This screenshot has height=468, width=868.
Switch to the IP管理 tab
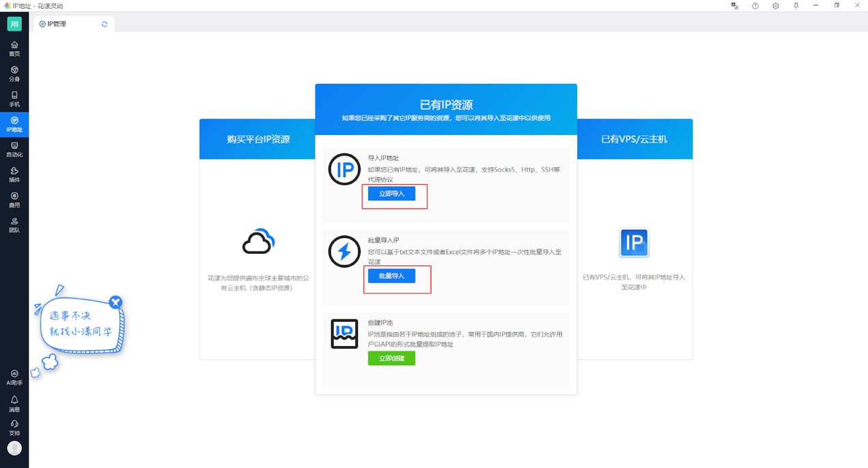click(57, 24)
